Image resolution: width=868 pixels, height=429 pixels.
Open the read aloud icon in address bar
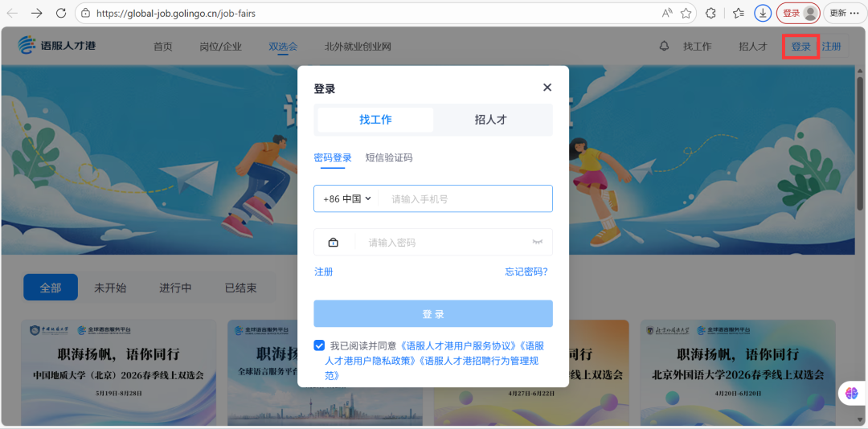tap(667, 14)
